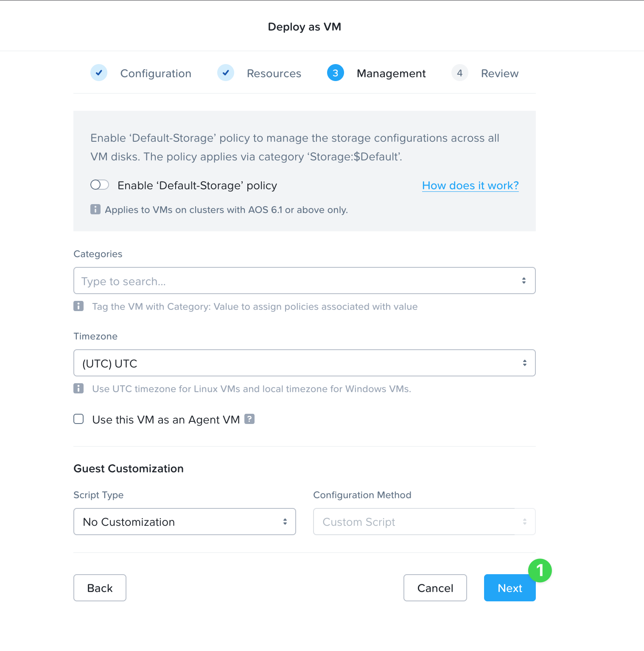Click the Configuration step checkmark icon
The height and width of the screenshot is (651, 644).
tap(99, 73)
